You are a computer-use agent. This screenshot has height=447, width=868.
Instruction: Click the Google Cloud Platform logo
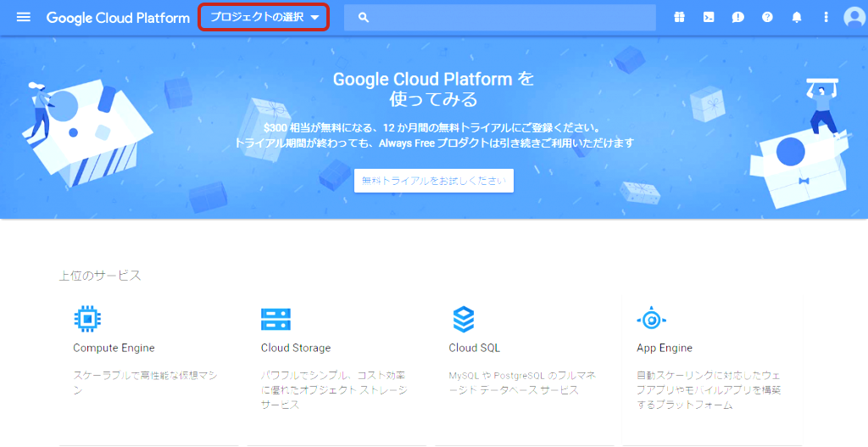[x=118, y=18]
